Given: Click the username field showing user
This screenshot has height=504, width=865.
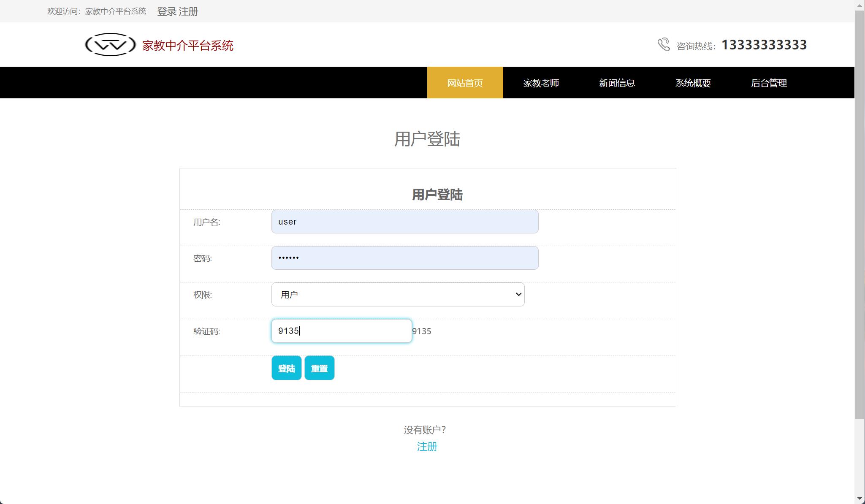Looking at the screenshot, I should coord(404,222).
